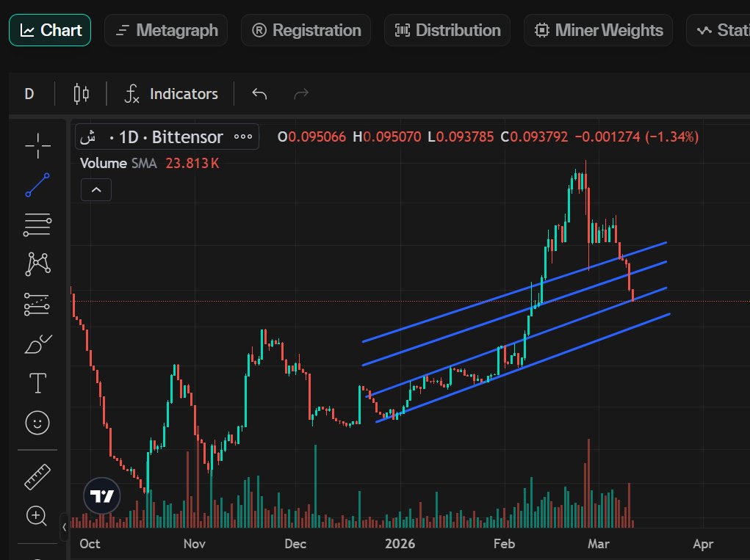Click the close price C0.093792 value

[534, 137]
